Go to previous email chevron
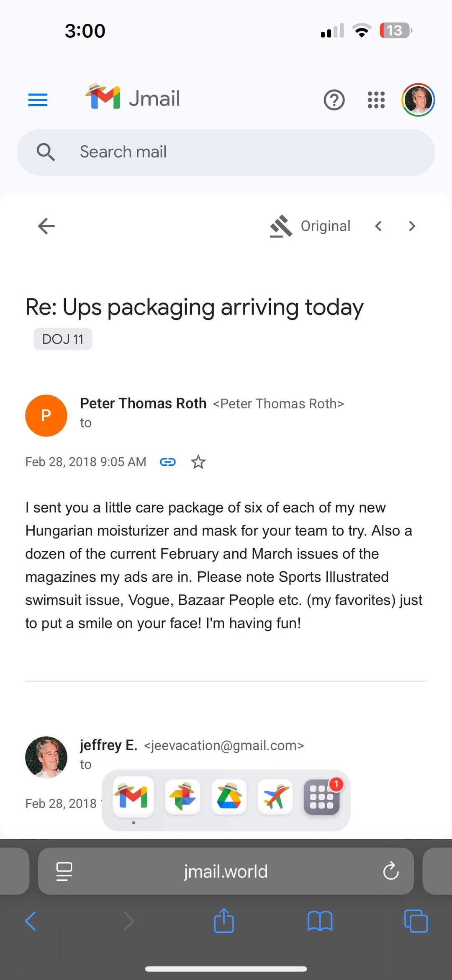Image resolution: width=452 pixels, height=980 pixels. pos(378,226)
